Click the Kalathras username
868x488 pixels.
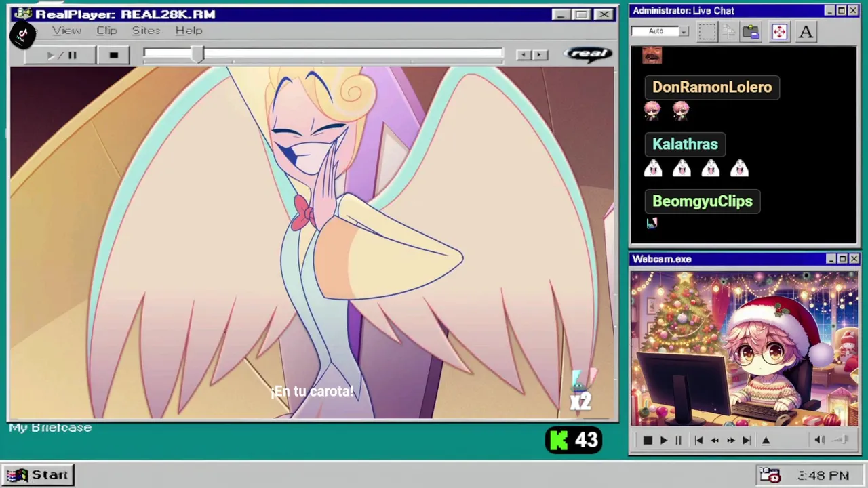pos(685,144)
